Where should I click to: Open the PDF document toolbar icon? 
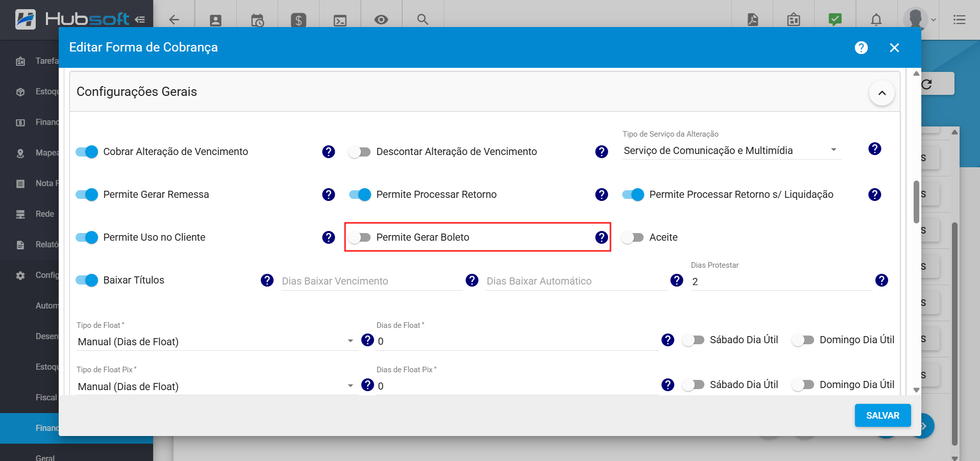point(753,19)
